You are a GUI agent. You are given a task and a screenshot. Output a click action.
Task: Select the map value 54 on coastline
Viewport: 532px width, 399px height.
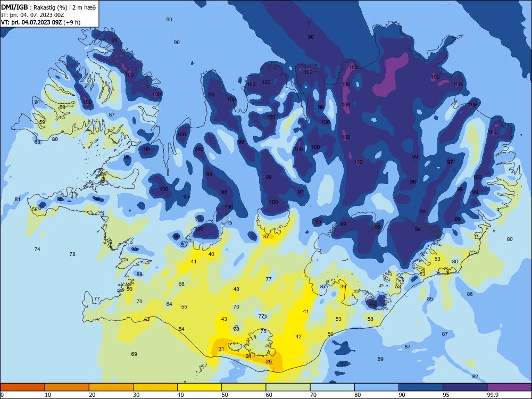point(181,329)
